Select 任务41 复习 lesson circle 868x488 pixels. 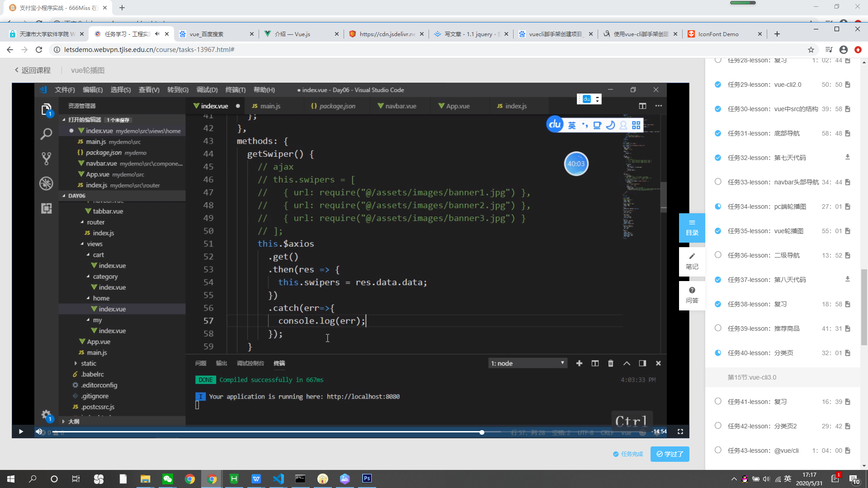point(717,401)
